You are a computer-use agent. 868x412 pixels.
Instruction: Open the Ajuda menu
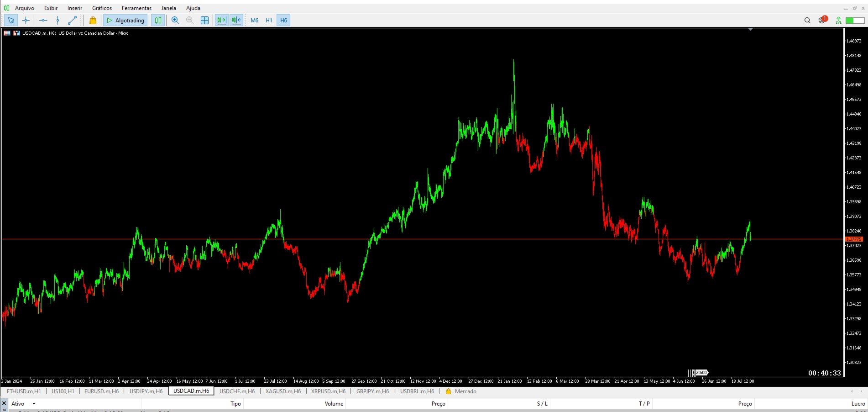[193, 8]
